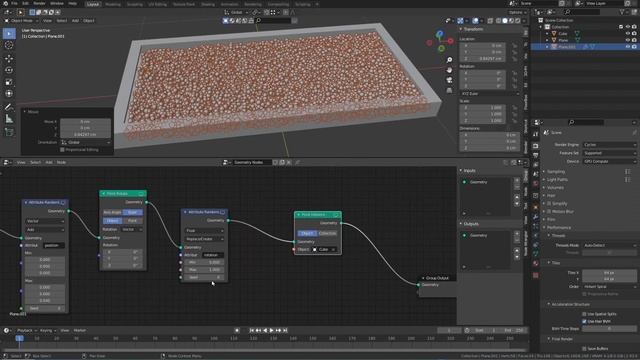Open Modifier properties wrench tab
Screen dimensions: 640x360
(x=536, y=217)
